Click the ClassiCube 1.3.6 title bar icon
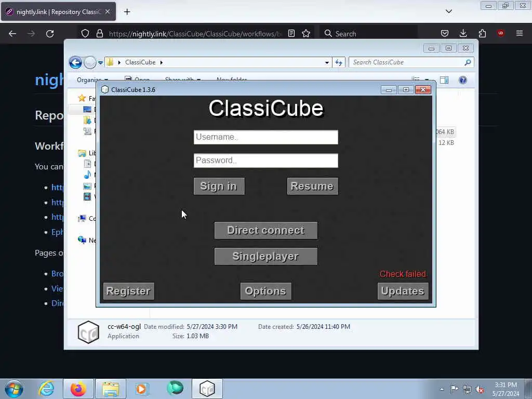 tap(105, 89)
